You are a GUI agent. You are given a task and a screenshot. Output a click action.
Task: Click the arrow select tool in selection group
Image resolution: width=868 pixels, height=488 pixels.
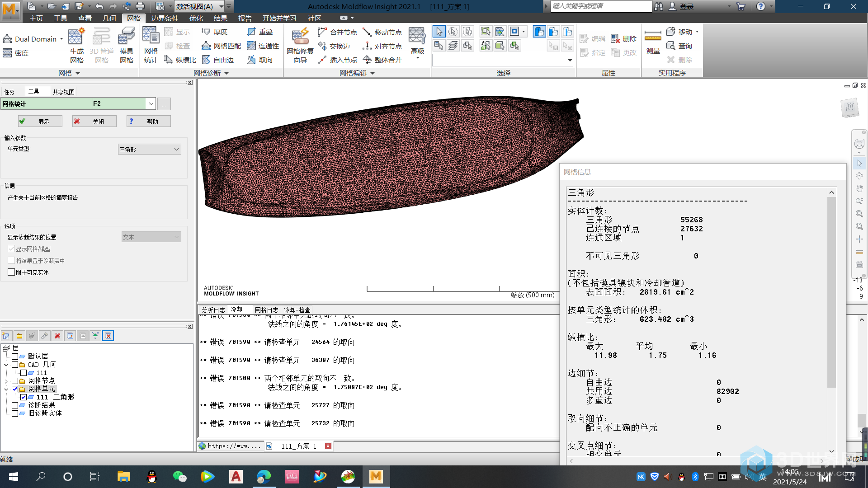click(x=439, y=32)
